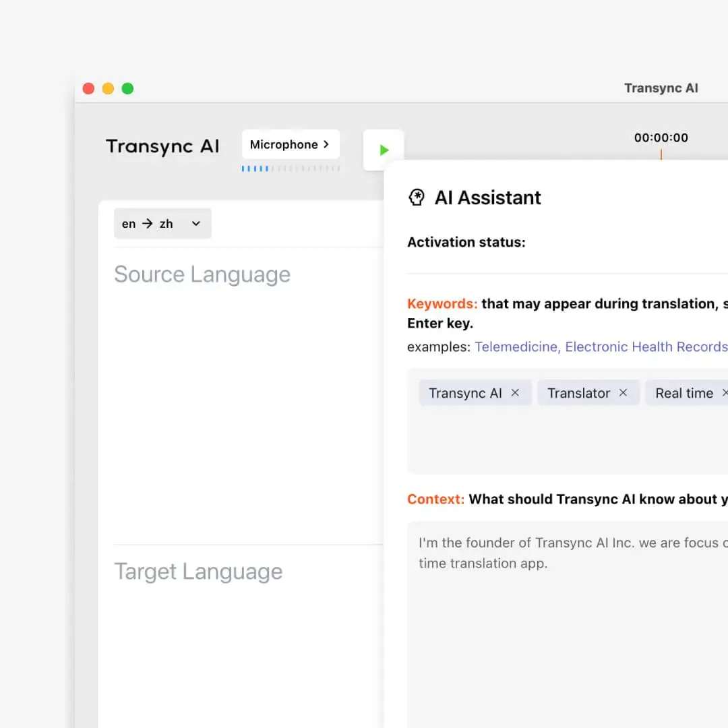
Task: Click the 00:00:00 timer display
Action: click(661, 138)
